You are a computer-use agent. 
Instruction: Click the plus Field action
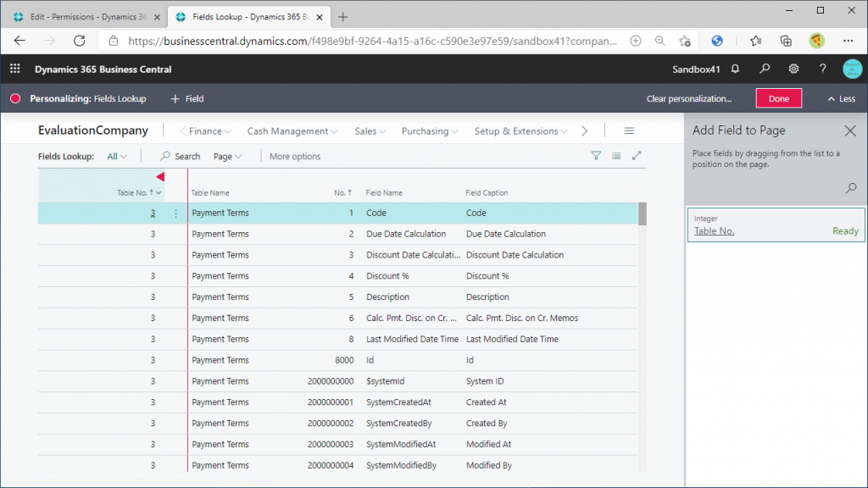point(187,98)
